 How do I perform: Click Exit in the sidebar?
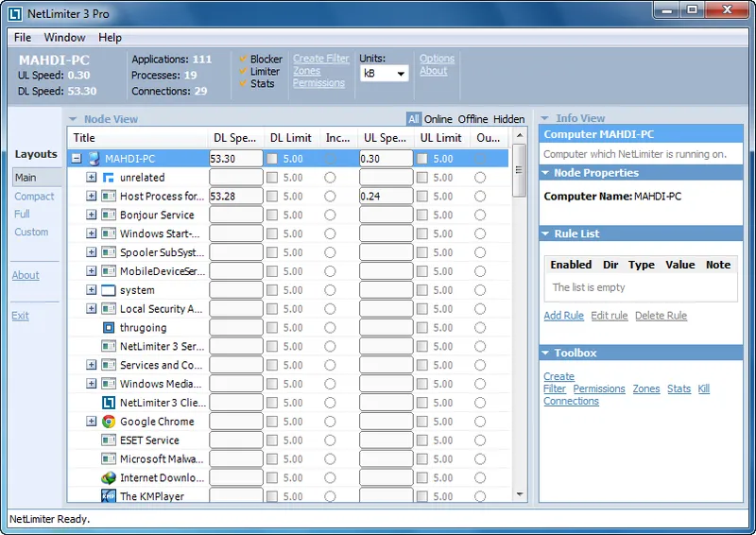20,316
